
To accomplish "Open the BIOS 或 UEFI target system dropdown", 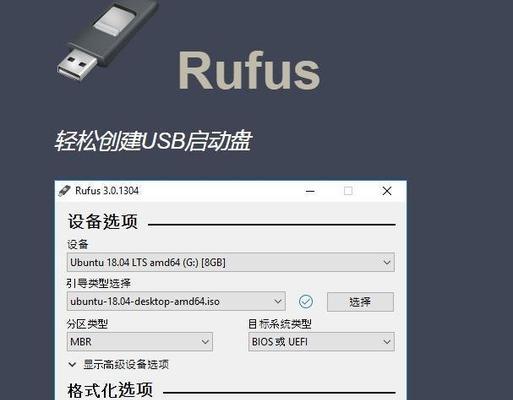I will tap(321, 342).
